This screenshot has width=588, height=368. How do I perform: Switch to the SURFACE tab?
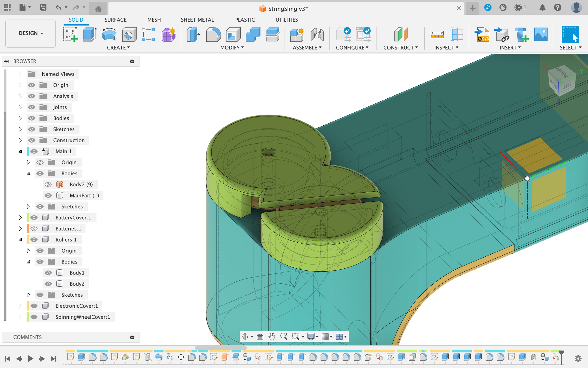point(115,20)
